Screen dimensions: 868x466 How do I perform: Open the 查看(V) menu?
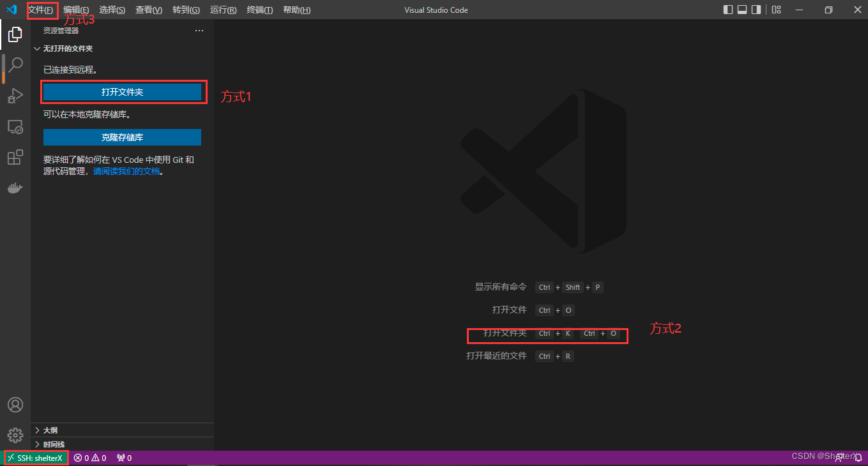(149, 10)
